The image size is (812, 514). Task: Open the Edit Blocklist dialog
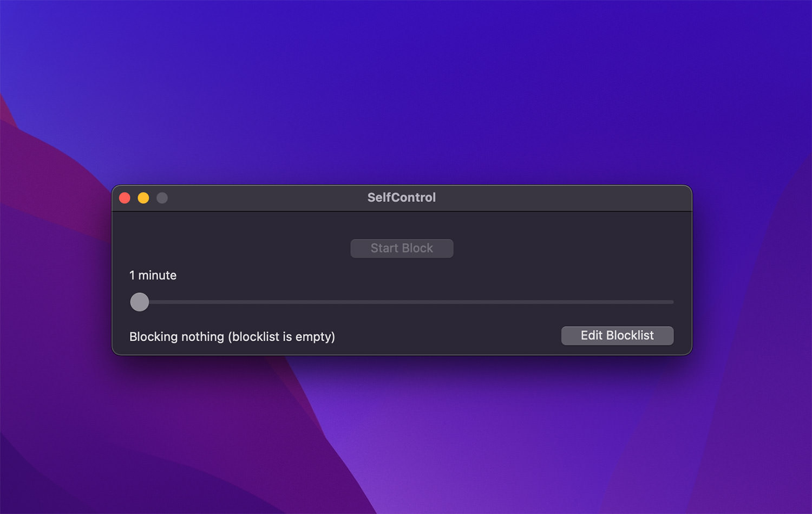point(617,335)
